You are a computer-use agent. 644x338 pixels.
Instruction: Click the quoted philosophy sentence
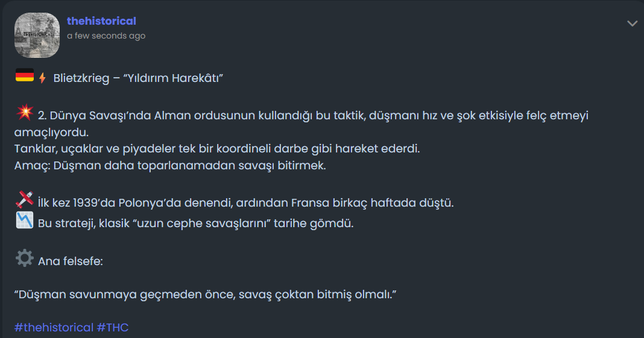(205, 295)
